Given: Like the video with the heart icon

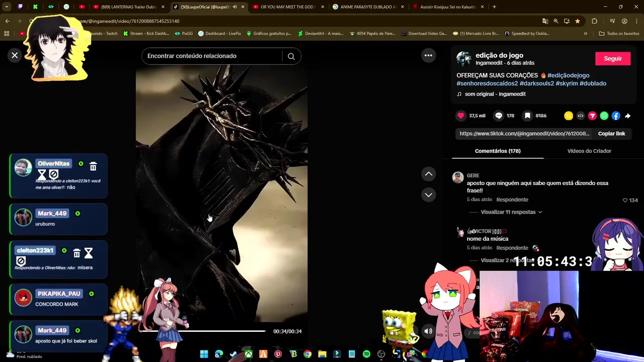Looking at the screenshot, I should pos(461,116).
